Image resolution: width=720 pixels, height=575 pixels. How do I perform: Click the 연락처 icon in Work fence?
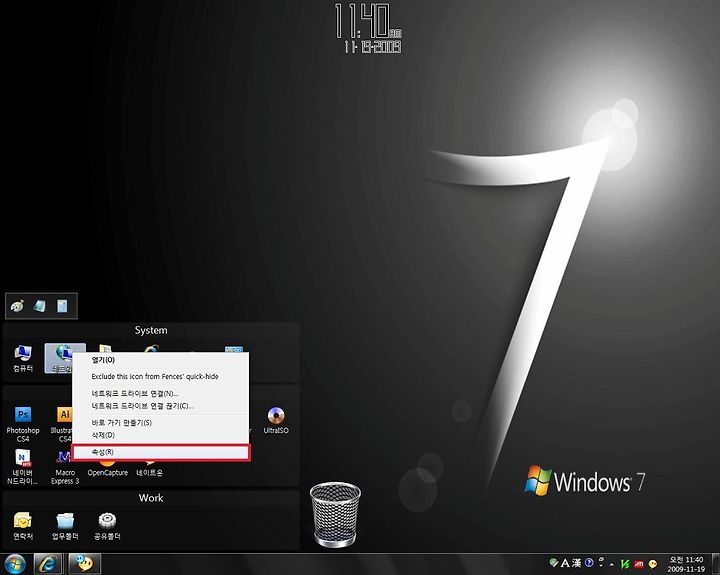(x=22, y=526)
